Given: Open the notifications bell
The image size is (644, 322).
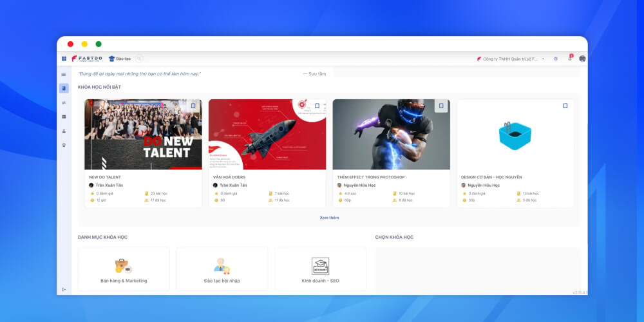Looking at the screenshot, I should (570, 59).
